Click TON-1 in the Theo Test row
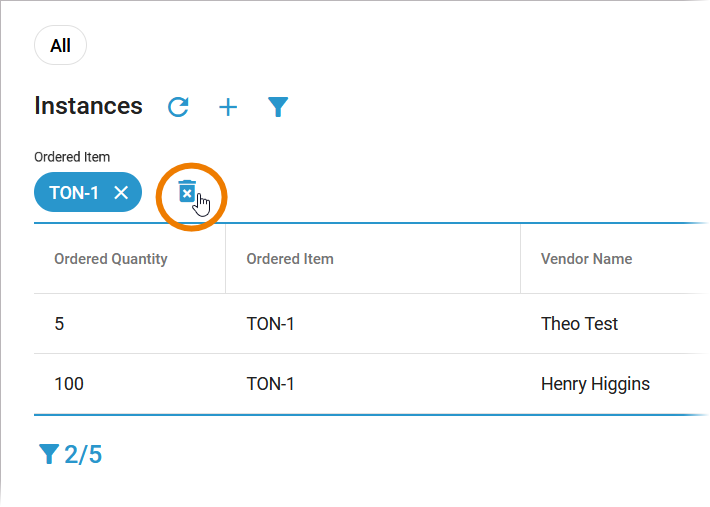This screenshot has height=507, width=710. click(270, 324)
